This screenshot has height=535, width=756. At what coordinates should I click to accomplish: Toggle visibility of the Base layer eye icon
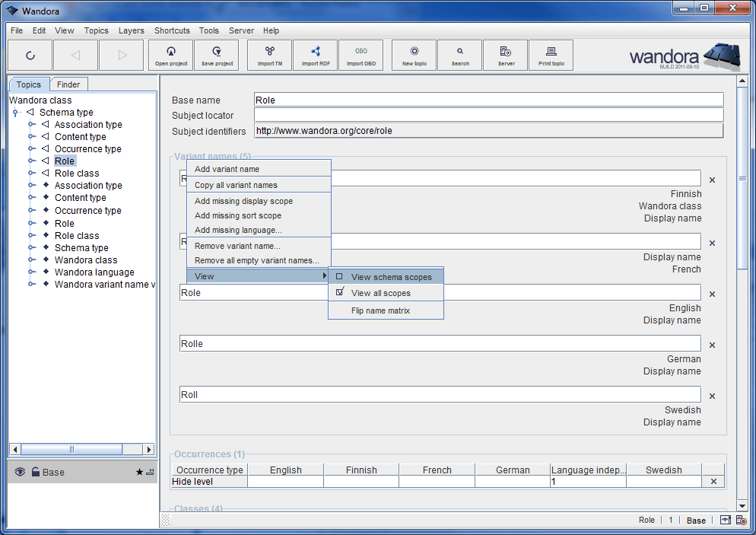click(x=19, y=472)
